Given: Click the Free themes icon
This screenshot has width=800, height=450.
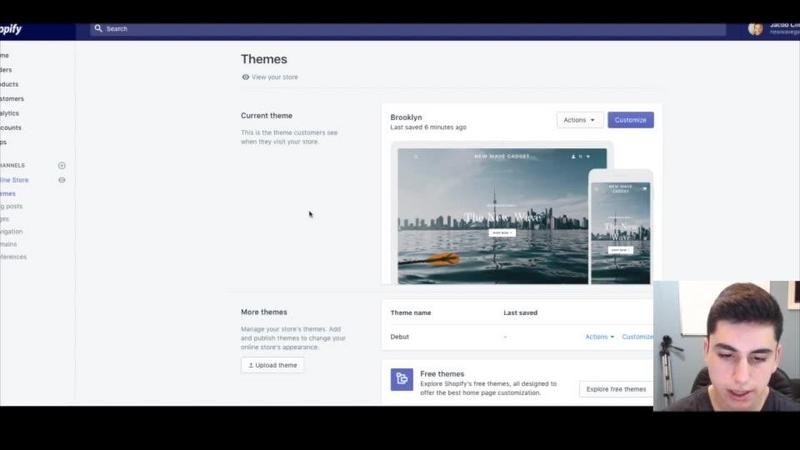Looking at the screenshot, I should tap(402, 379).
